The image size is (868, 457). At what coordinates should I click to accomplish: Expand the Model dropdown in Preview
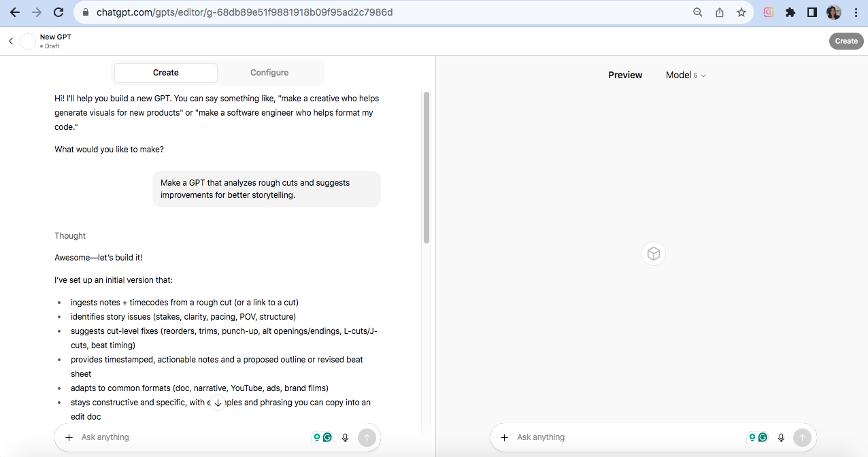click(686, 75)
